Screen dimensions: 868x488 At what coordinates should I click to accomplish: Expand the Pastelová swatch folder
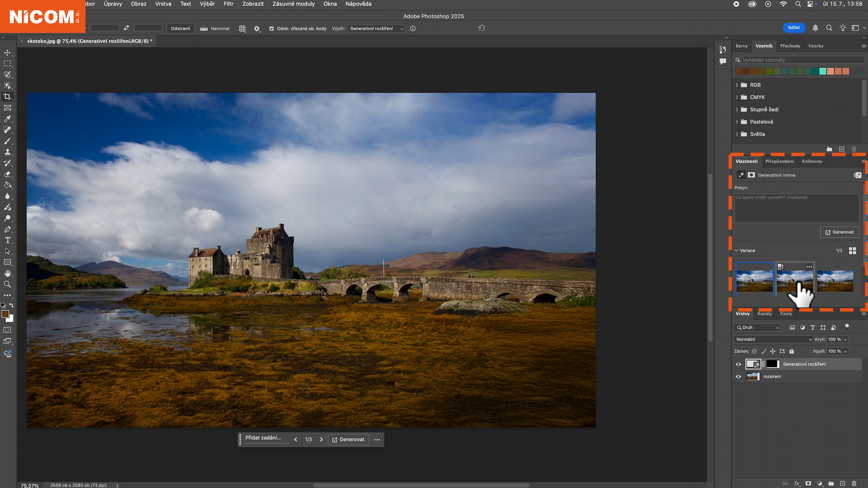click(737, 122)
